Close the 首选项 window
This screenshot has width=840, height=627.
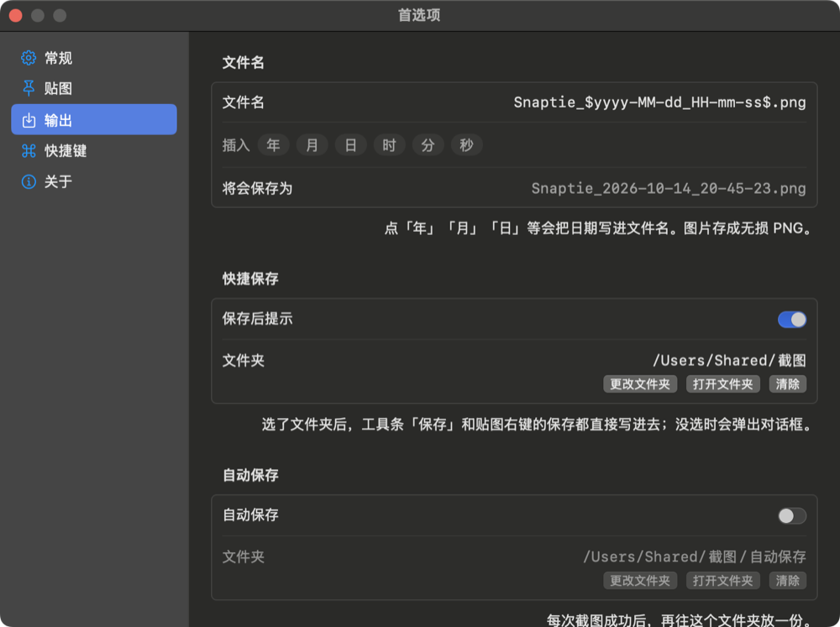tap(15, 15)
